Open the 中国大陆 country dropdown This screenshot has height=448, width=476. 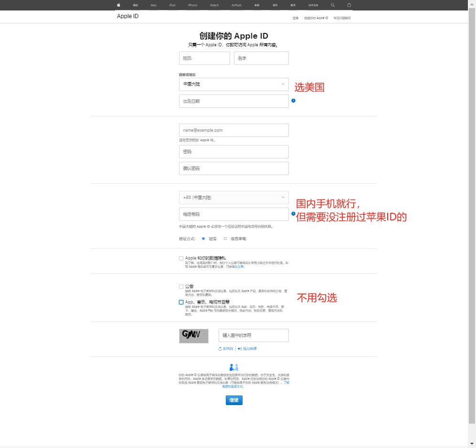click(x=234, y=84)
